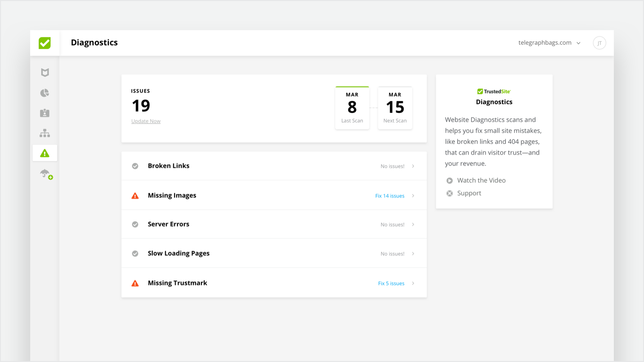Click the Fix 14 issues link

click(390, 196)
